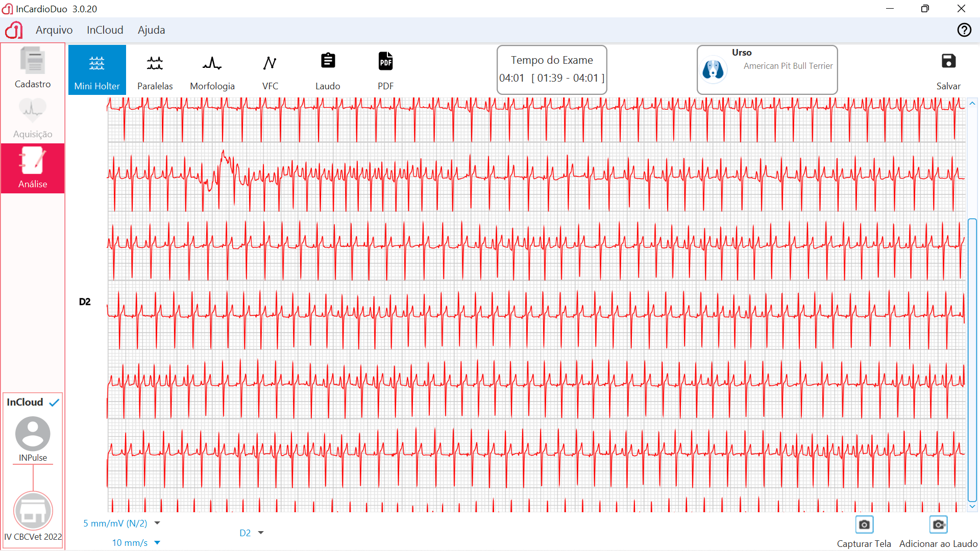Click the Urso patient info card
The width and height of the screenshot is (980, 551).
pyautogui.click(x=767, y=70)
